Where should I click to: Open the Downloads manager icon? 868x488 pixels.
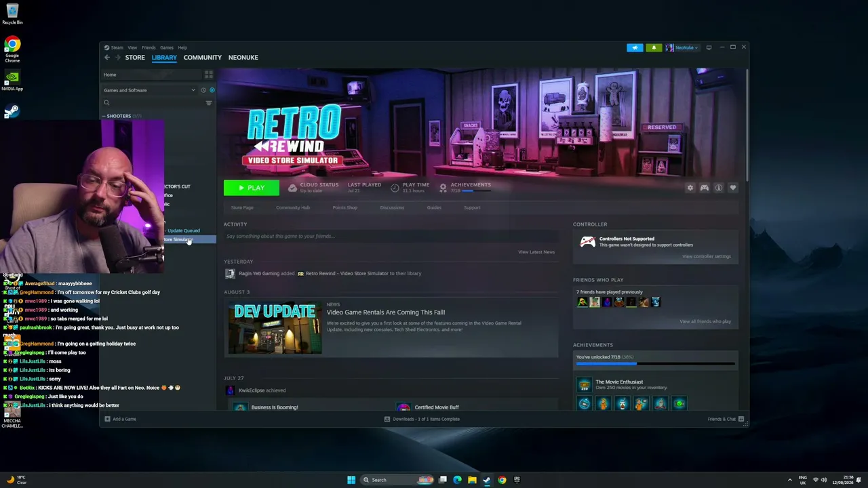pos(387,419)
